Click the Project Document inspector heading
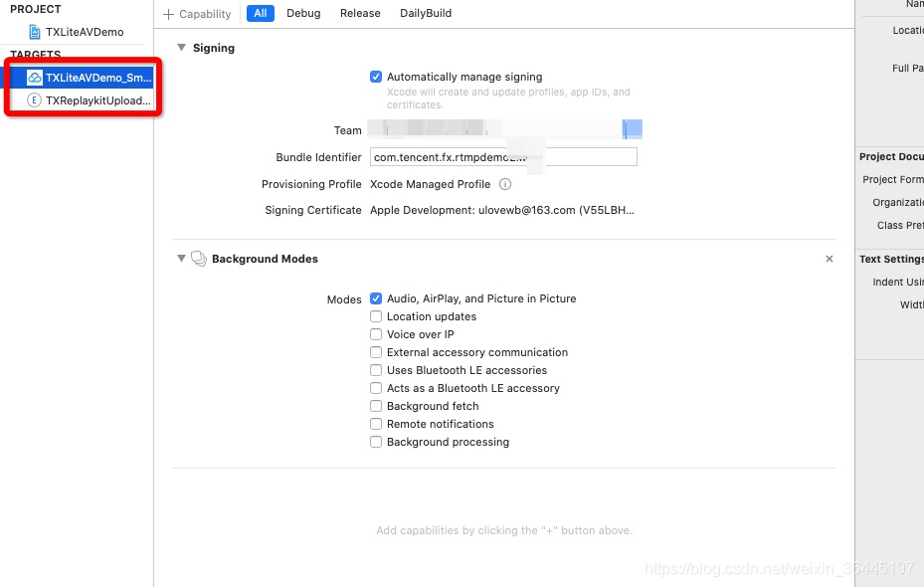Screen dimensions: 924x587 coord(891,156)
